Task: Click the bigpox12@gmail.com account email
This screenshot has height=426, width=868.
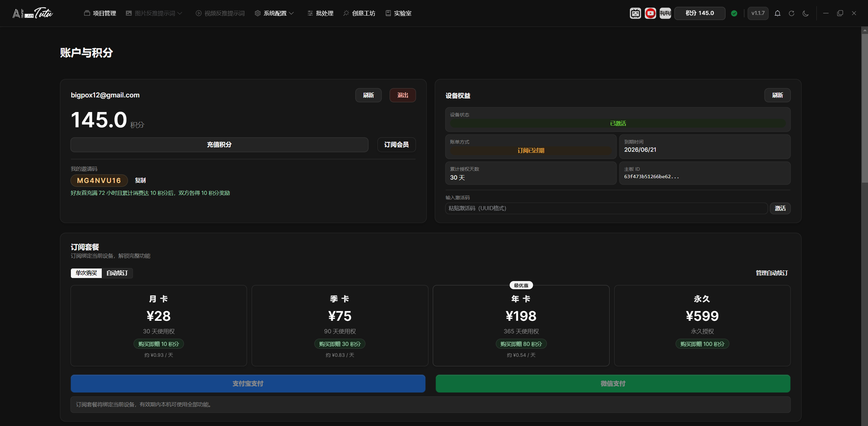Action: pos(105,95)
